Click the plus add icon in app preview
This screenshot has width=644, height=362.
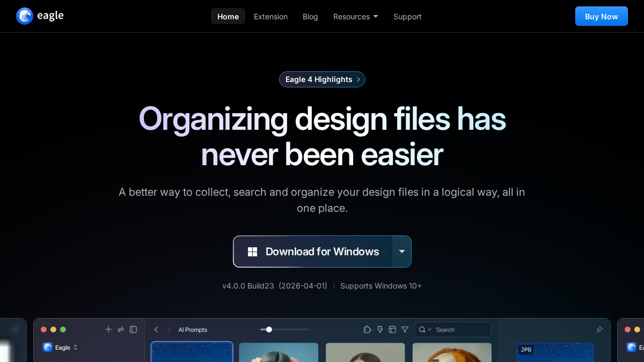(108, 329)
